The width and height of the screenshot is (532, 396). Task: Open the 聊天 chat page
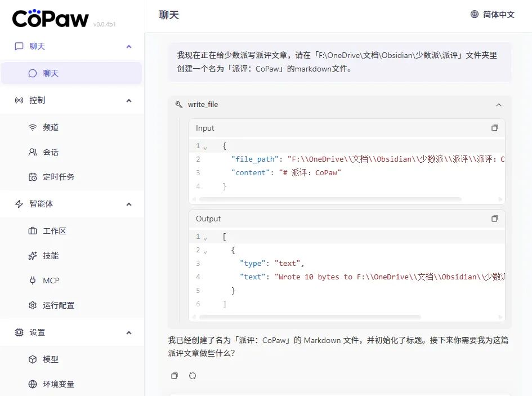(71, 73)
